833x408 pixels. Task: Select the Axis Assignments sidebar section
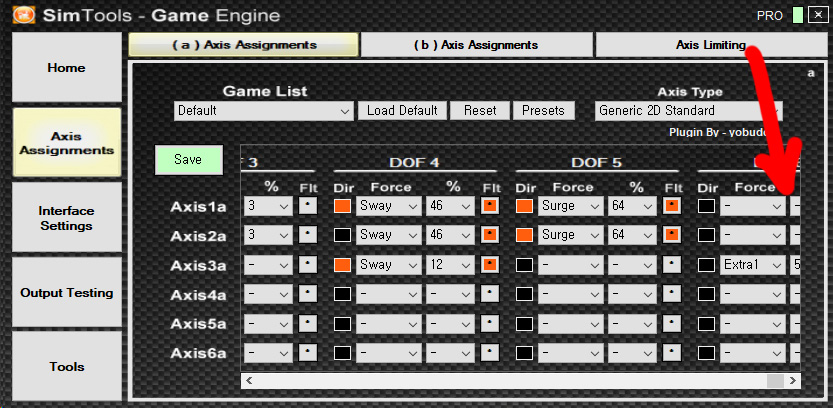pos(66,143)
